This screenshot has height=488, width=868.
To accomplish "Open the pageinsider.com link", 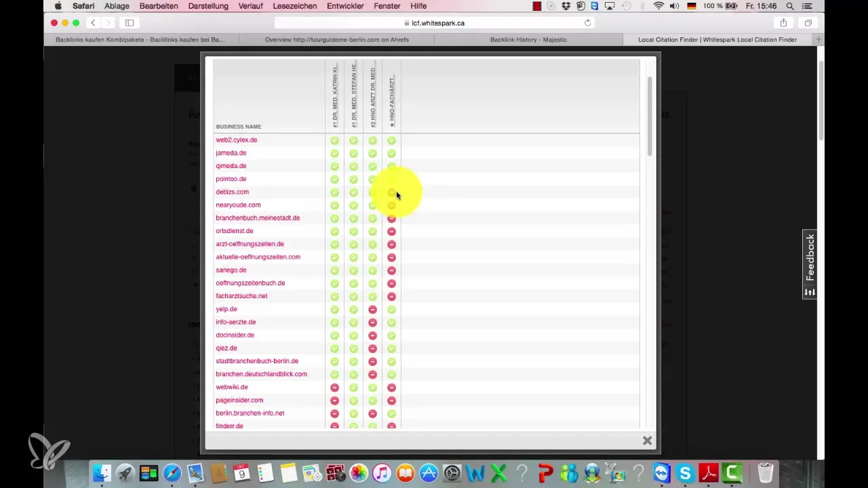I will (239, 400).
